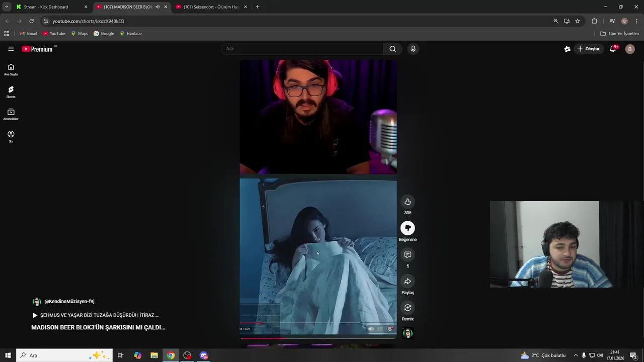Open the Windows Start menu

[x=8, y=355]
